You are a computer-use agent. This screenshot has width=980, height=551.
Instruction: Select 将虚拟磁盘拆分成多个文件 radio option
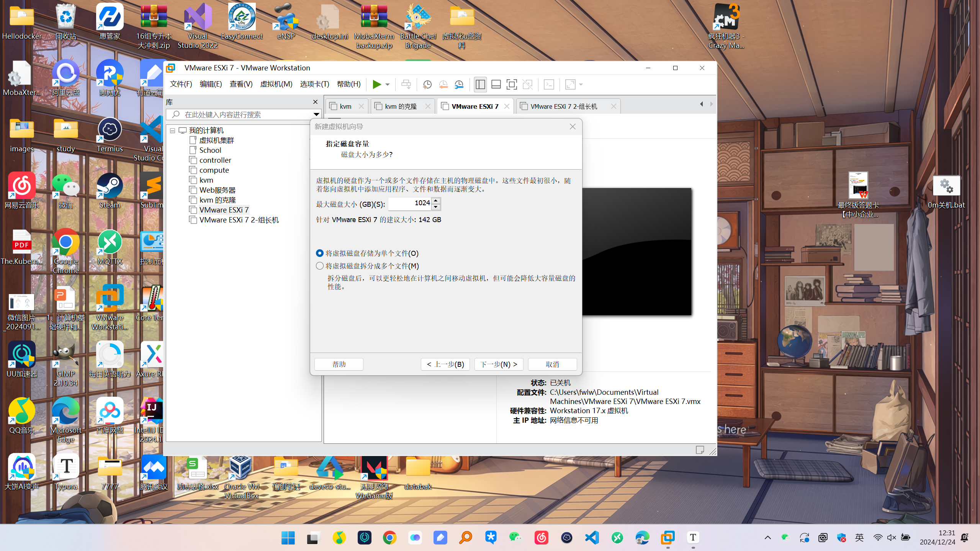coord(367,266)
